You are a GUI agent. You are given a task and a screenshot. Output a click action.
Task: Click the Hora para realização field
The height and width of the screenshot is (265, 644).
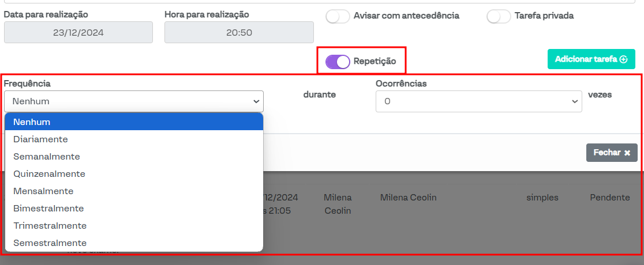(x=239, y=33)
